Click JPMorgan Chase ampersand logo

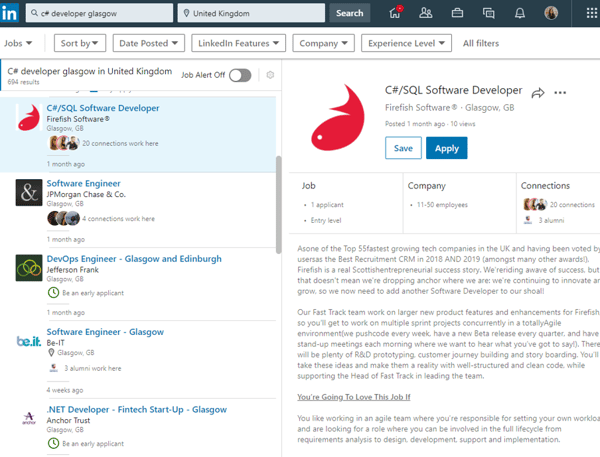pyautogui.click(x=29, y=193)
